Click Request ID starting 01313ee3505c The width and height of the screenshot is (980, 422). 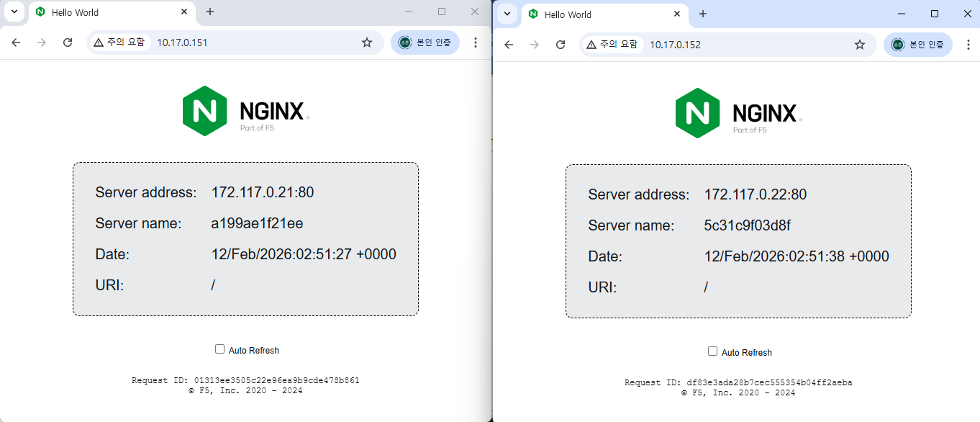(245, 380)
